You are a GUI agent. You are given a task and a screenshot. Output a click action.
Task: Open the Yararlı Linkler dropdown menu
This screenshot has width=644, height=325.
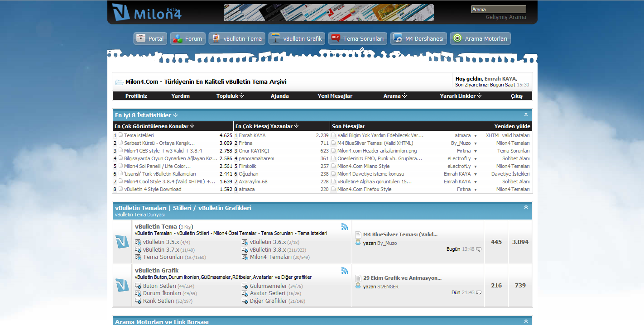(x=461, y=96)
